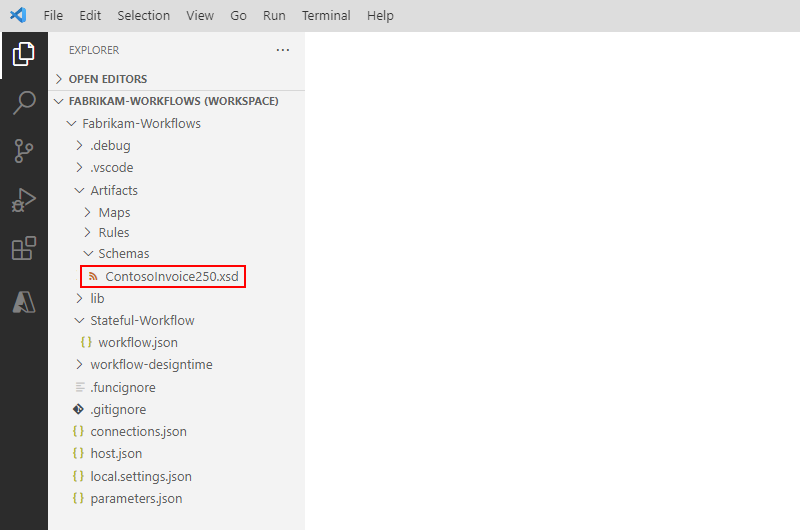Open the Help menu
Screen dimensions: 800x530
coord(380,16)
